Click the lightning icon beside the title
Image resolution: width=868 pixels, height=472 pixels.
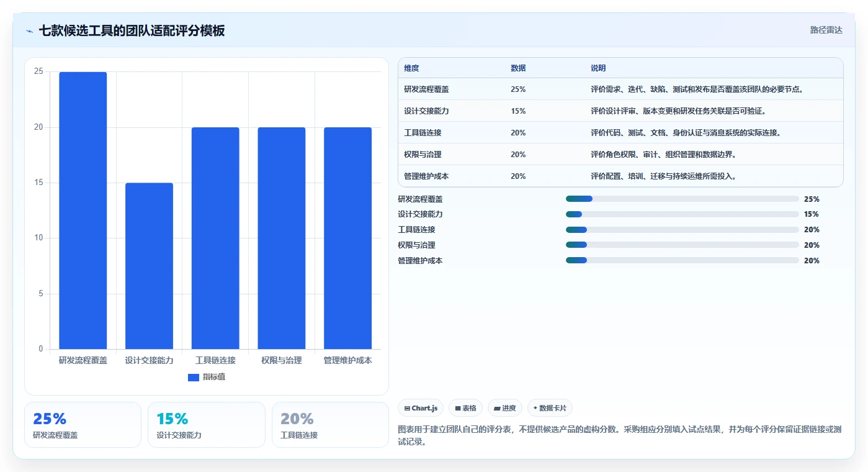coord(29,31)
